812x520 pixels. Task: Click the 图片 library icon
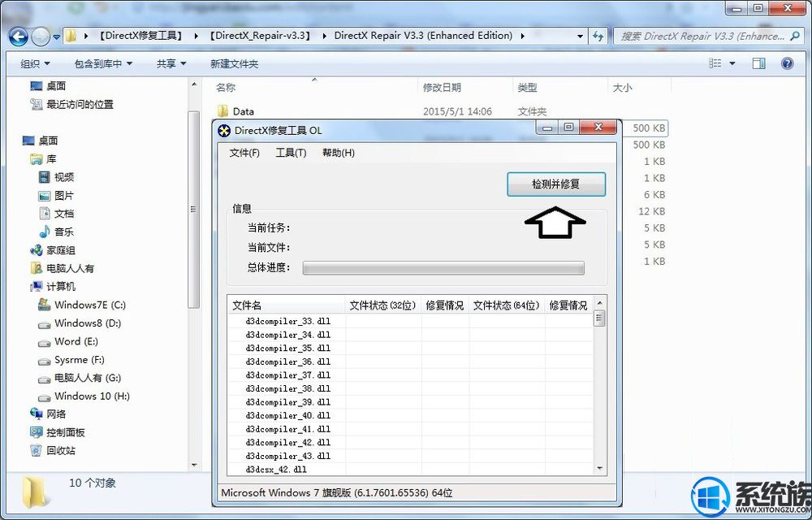tap(45, 196)
